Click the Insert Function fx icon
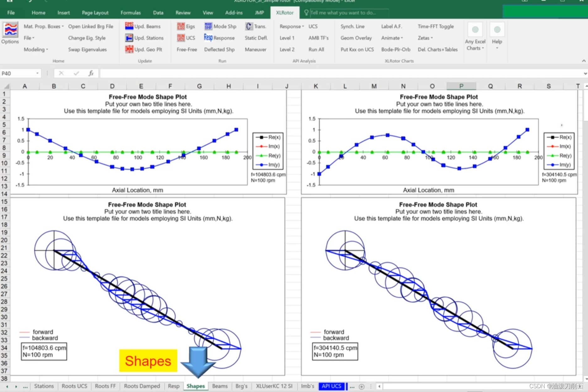This screenshot has height=392, width=588. pyautogui.click(x=91, y=73)
